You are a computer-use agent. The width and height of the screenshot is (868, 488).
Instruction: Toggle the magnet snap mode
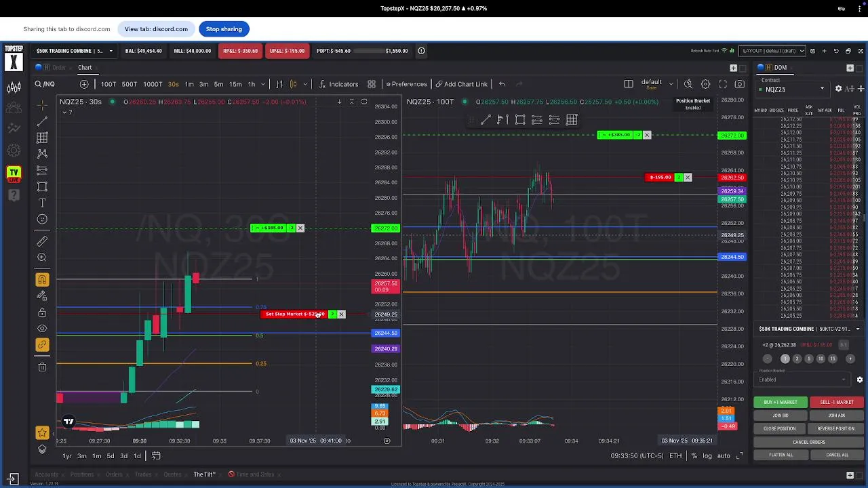pyautogui.click(x=42, y=279)
